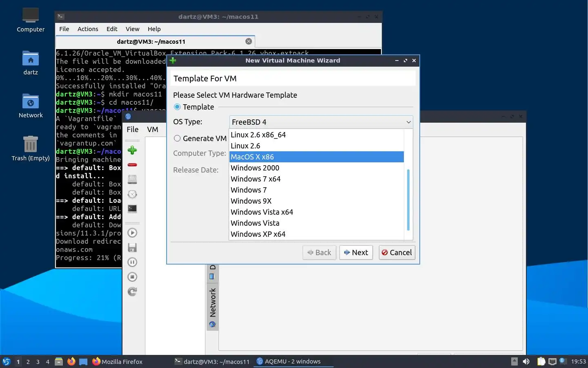Image resolution: width=588 pixels, height=368 pixels.
Task: Open the update notifier tray icon
Action: (x=562, y=361)
